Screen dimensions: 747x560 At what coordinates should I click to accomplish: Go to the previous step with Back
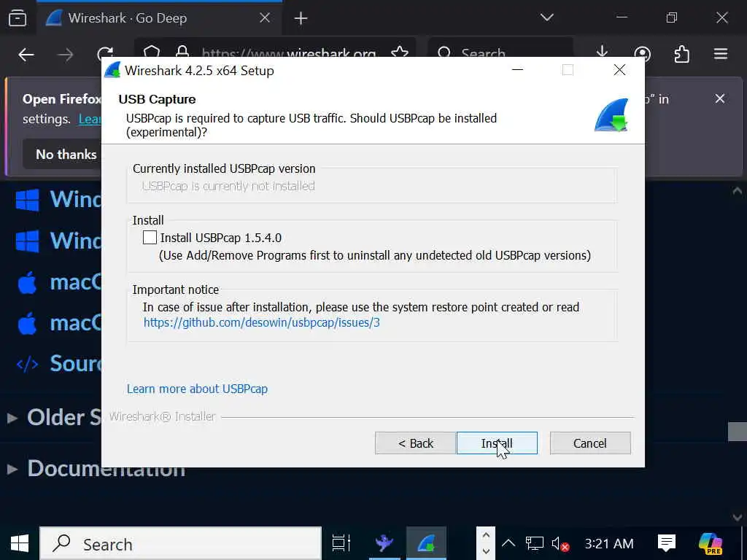(415, 443)
